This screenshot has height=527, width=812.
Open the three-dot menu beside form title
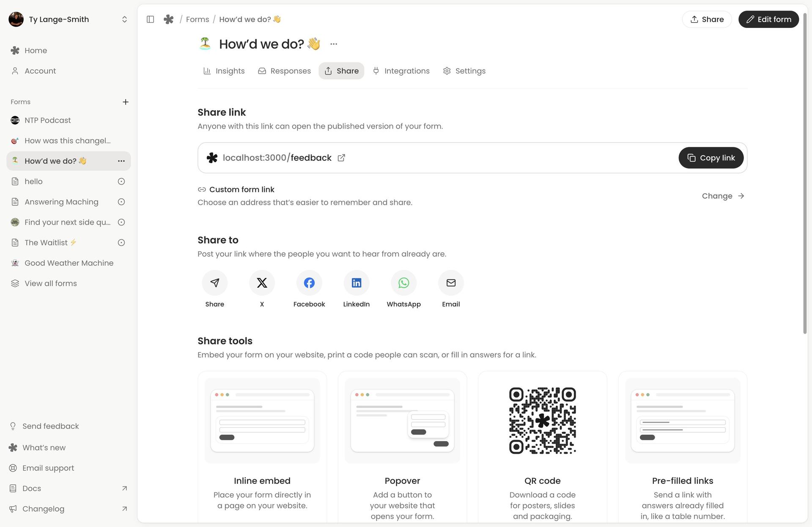(334, 44)
